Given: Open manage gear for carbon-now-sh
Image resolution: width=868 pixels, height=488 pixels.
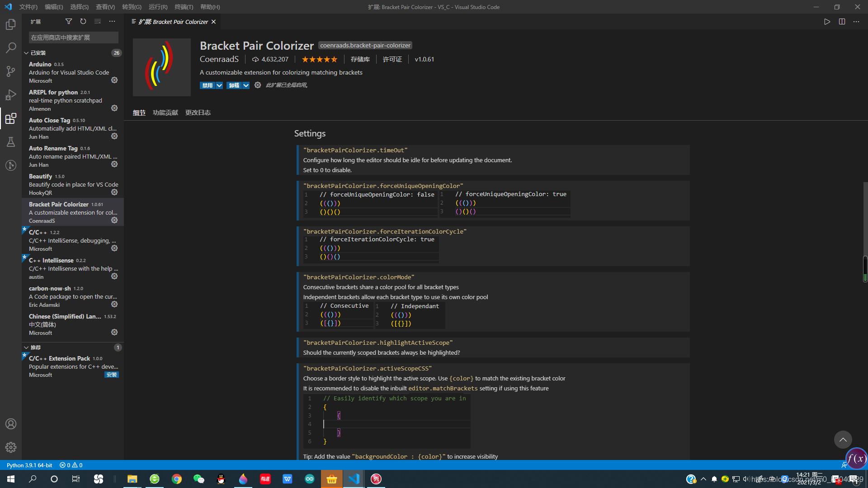Looking at the screenshot, I should coord(114,304).
